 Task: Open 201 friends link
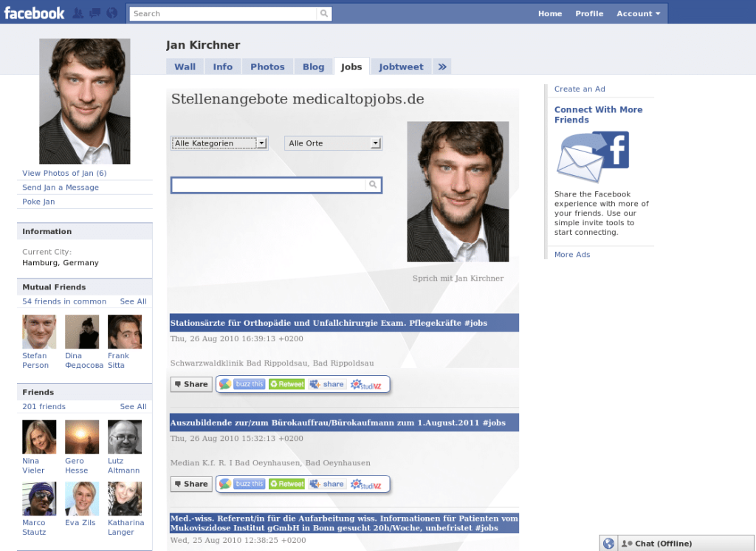(x=44, y=407)
